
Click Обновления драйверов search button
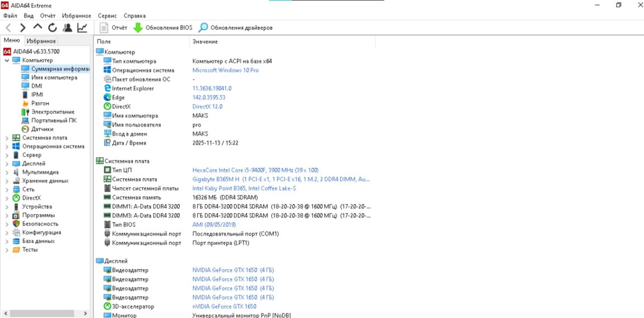pyautogui.click(x=236, y=27)
